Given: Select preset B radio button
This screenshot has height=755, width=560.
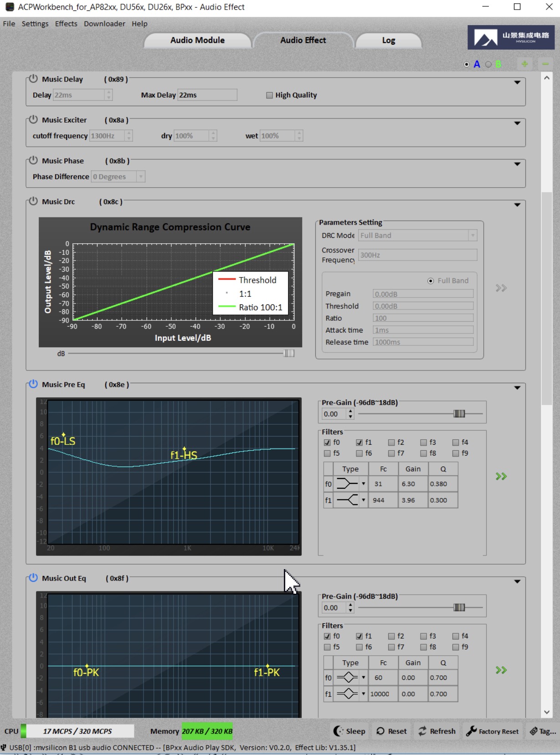Looking at the screenshot, I should point(488,64).
